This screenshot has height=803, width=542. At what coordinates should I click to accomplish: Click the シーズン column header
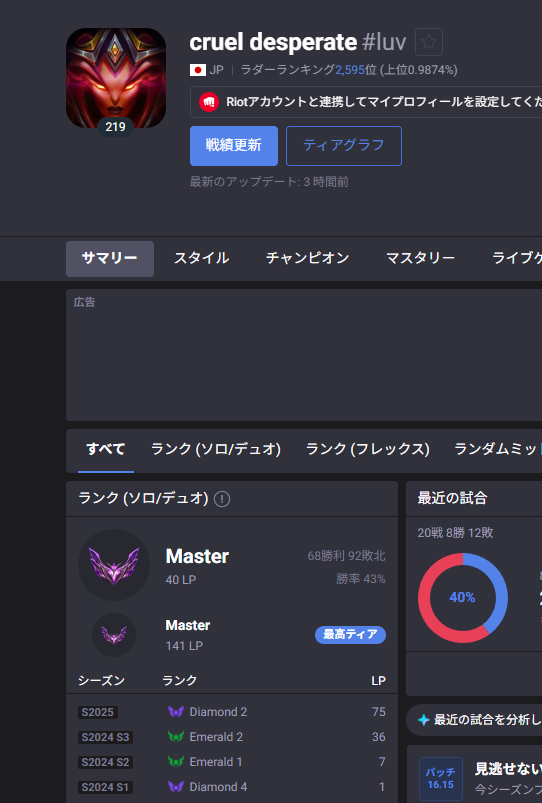[x=101, y=681]
